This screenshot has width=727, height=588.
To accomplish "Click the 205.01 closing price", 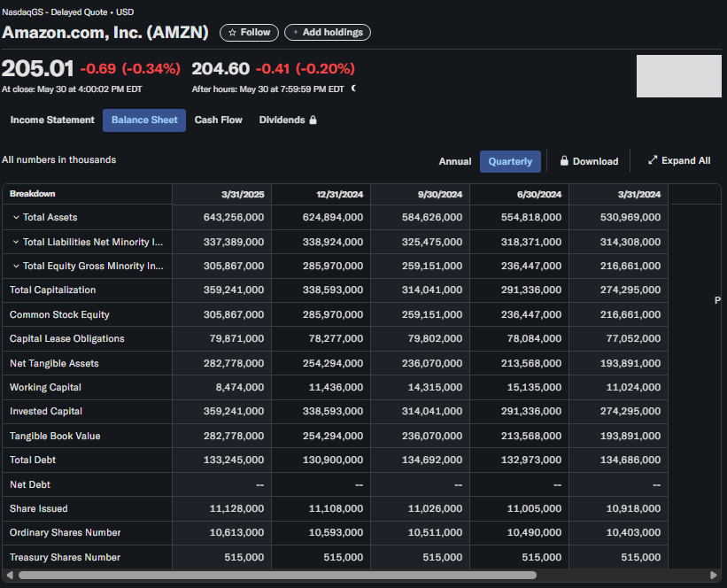I will click(37, 69).
